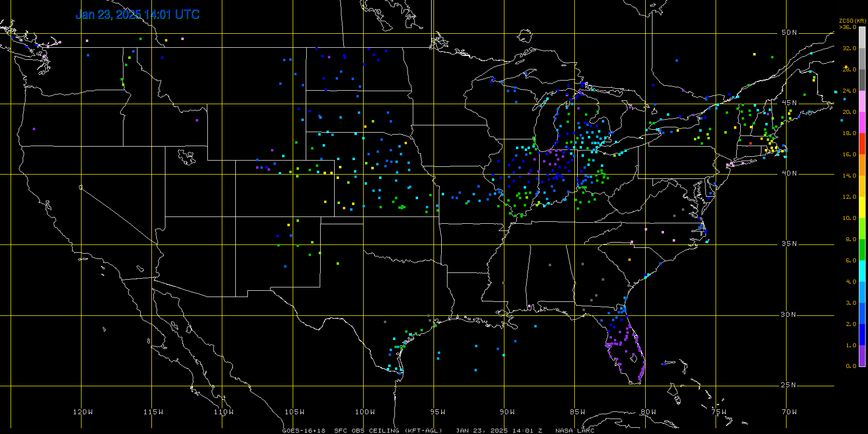Pick the dark green swatch between 8.0 and 6.0
The image size is (868, 434).
click(x=862, y=250)
